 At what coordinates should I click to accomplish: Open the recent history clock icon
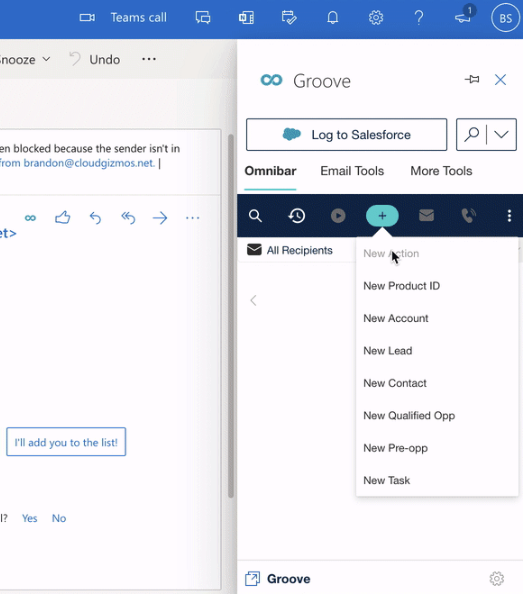point(297,216)
